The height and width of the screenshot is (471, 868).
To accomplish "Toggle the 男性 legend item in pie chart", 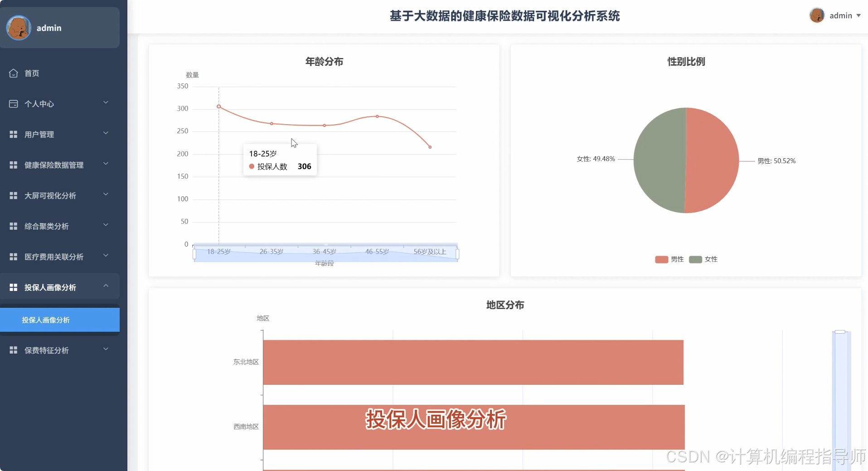I will click(x=669, y=259).
